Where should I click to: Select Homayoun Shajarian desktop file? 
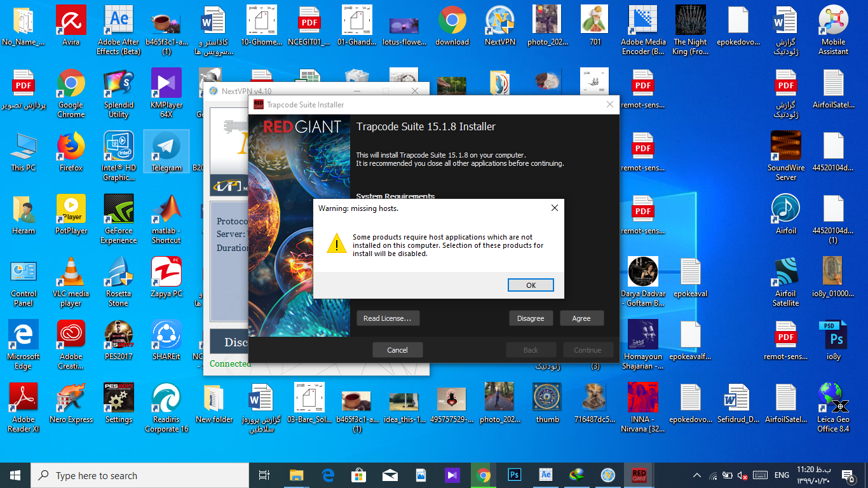click(643, 345)
